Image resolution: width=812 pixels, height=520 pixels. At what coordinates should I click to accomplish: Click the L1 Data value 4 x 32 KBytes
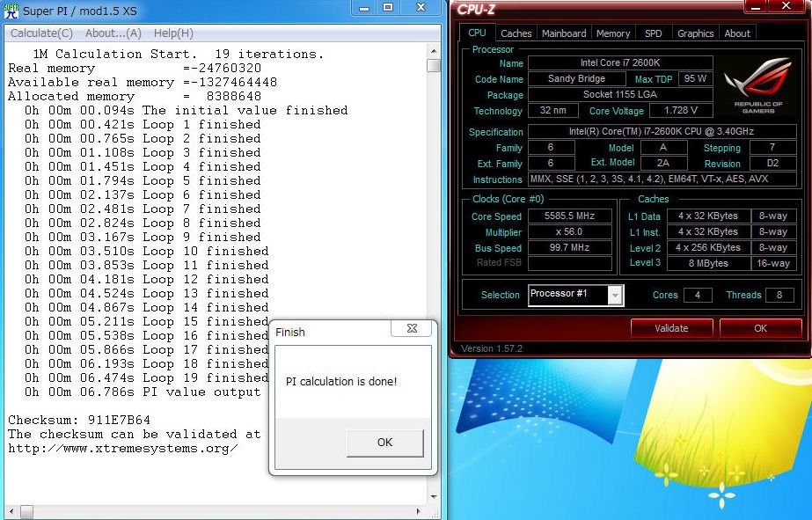[708, 216]
